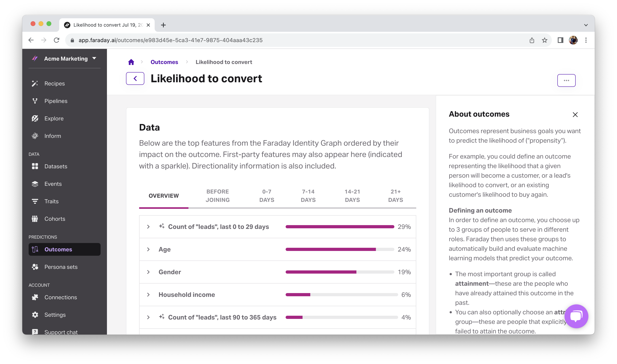Screen dimensions: 617x364
Task: Bookmark the page with the star icon
Action: click(544, 40)
